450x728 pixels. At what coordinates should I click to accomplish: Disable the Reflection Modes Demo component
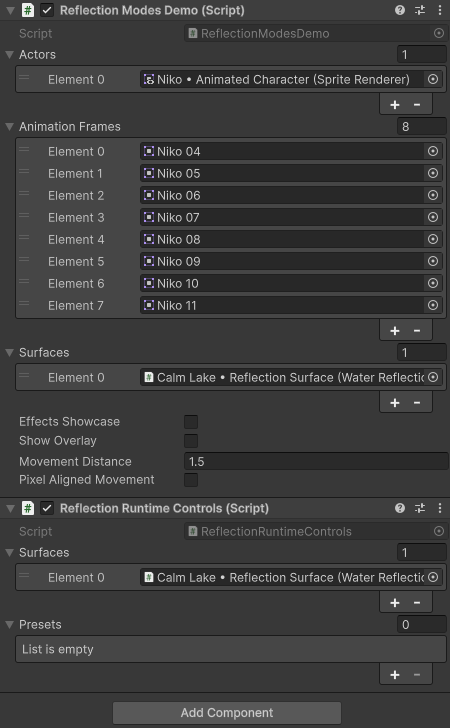tap(47, 10)
